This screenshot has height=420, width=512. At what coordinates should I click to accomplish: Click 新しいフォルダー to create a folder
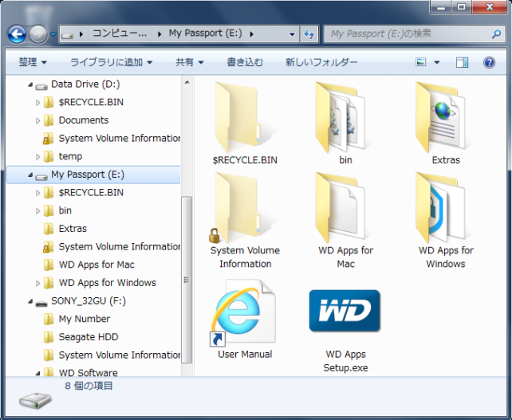(321, 62)
